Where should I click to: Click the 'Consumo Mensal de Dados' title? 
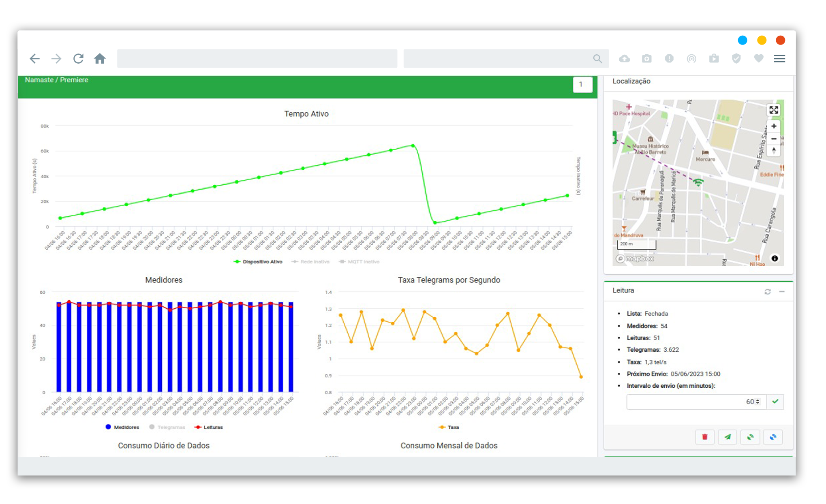(x=449, y=445)
